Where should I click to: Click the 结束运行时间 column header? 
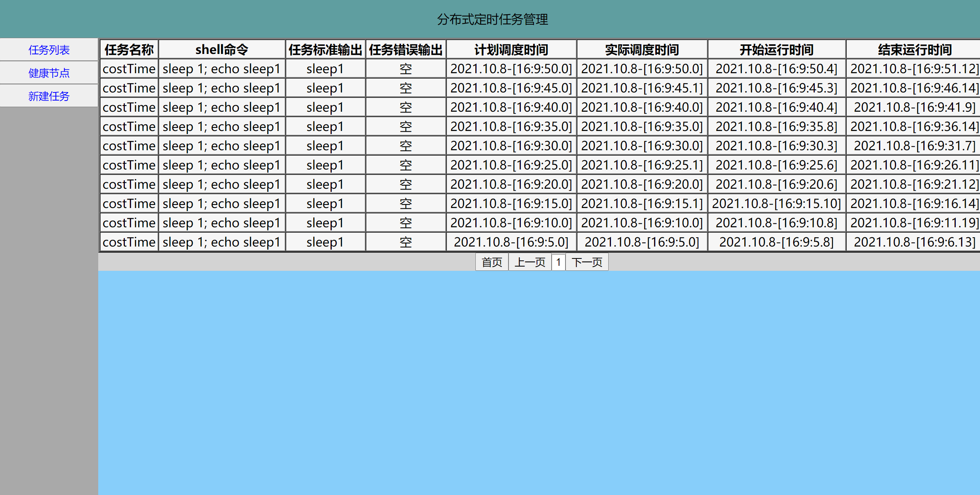[915, 50]
